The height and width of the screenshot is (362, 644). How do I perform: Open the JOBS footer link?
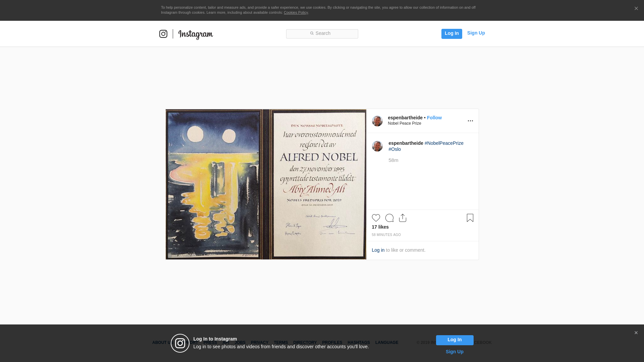point(240,343)
